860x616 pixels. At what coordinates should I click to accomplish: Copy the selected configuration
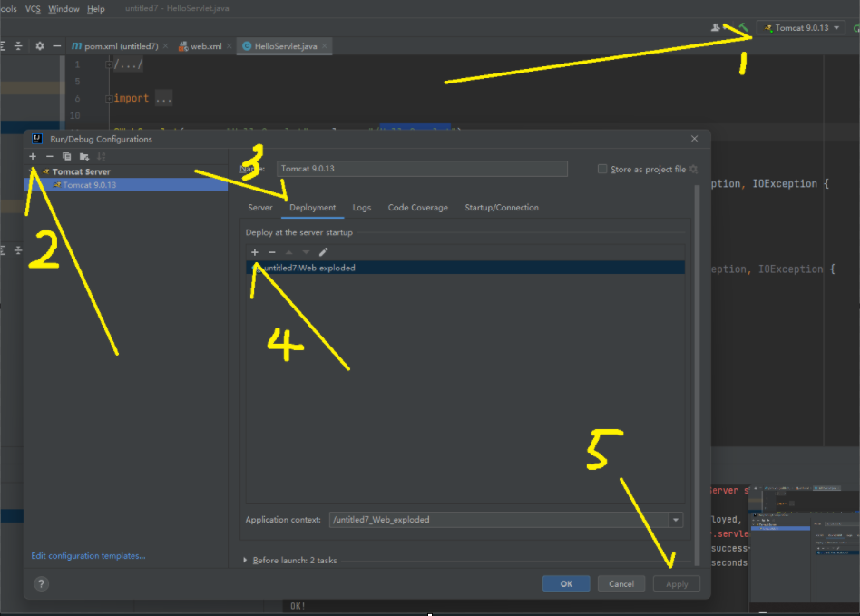click(67, 156)
